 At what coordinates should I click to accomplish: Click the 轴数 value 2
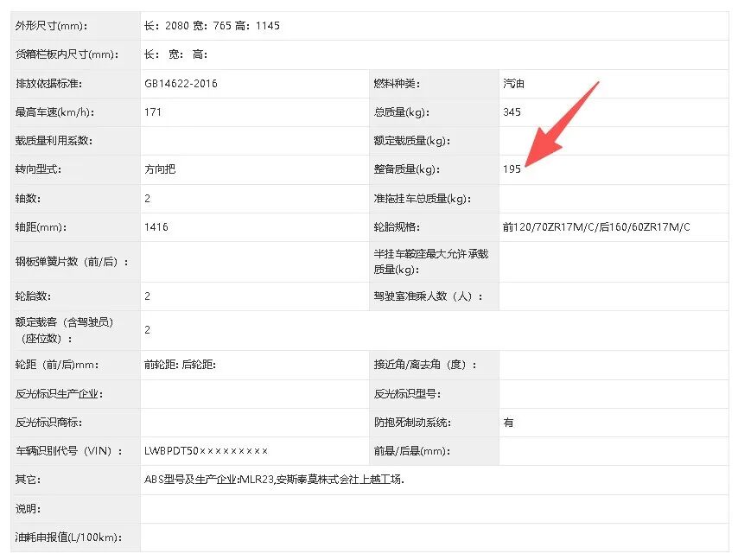coord(148,199)
